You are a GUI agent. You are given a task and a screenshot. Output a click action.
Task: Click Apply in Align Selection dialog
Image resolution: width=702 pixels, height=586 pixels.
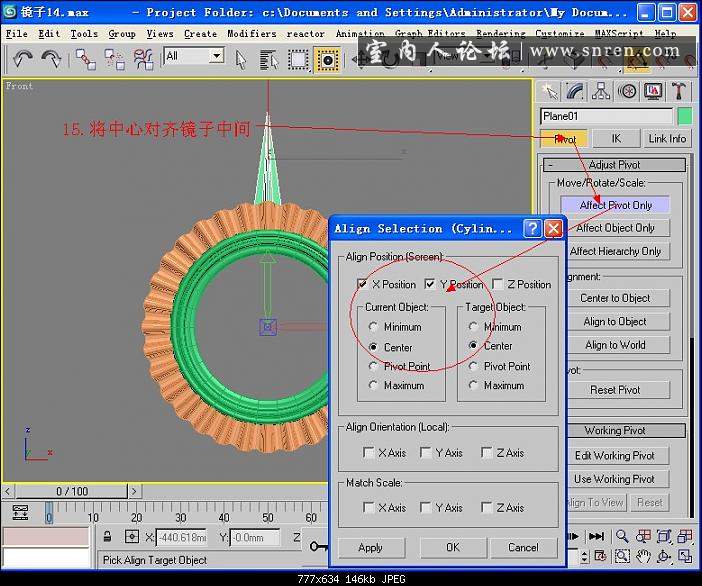coord(371,548)
